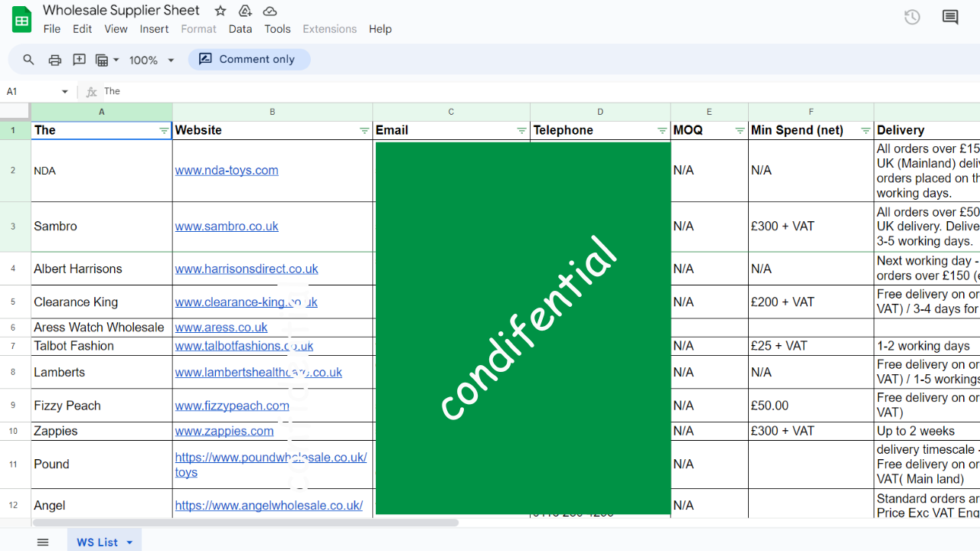Click the horizontal scrollbar at the bottom
This screenshot has width=980, height=551.
(x=245, y=523)
